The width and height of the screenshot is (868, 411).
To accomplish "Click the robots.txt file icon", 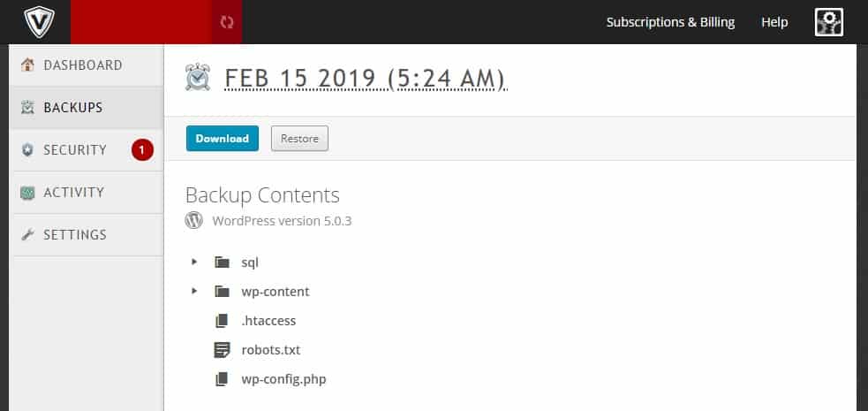I will coord(222,350).
